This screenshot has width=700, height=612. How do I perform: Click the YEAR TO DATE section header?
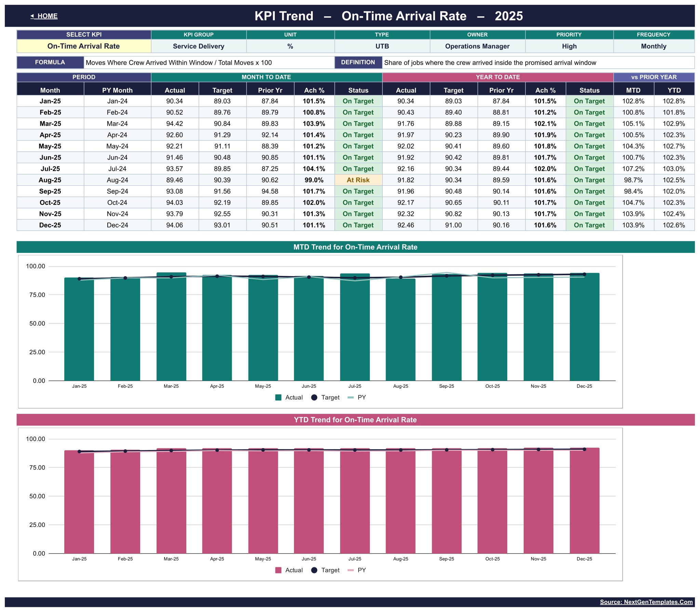(498, 77)
